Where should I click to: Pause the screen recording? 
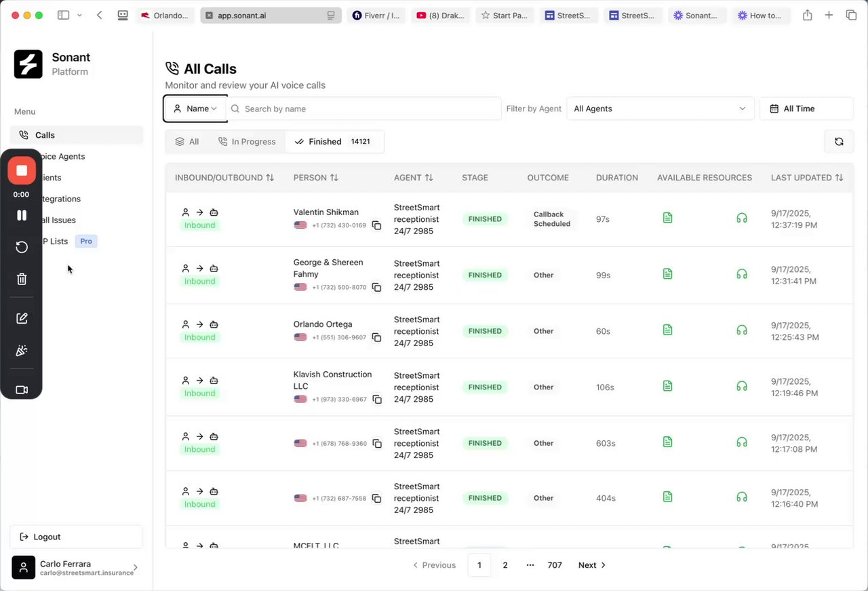(22, 215)
